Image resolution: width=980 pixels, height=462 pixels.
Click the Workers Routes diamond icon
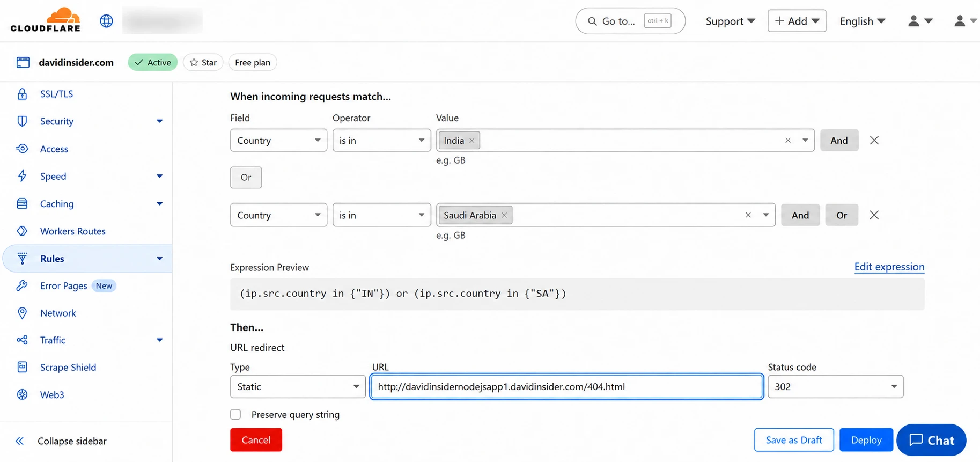22,231
